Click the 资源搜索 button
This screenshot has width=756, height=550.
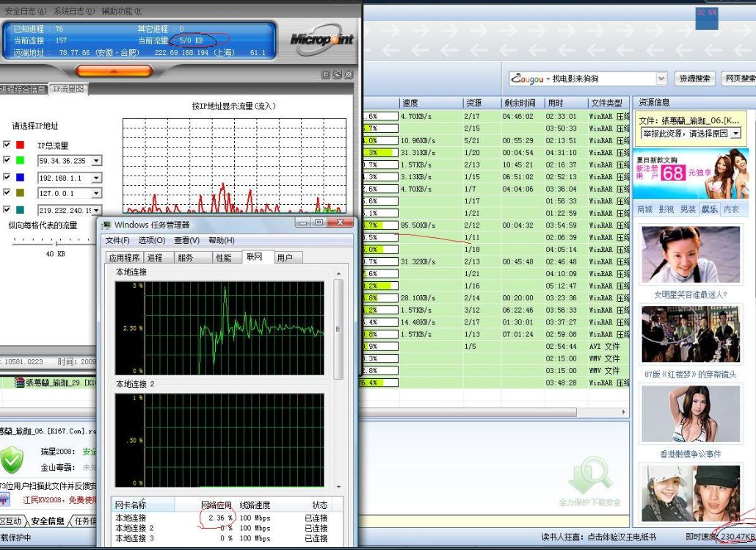pyautogui.click(x=694, y=79)
